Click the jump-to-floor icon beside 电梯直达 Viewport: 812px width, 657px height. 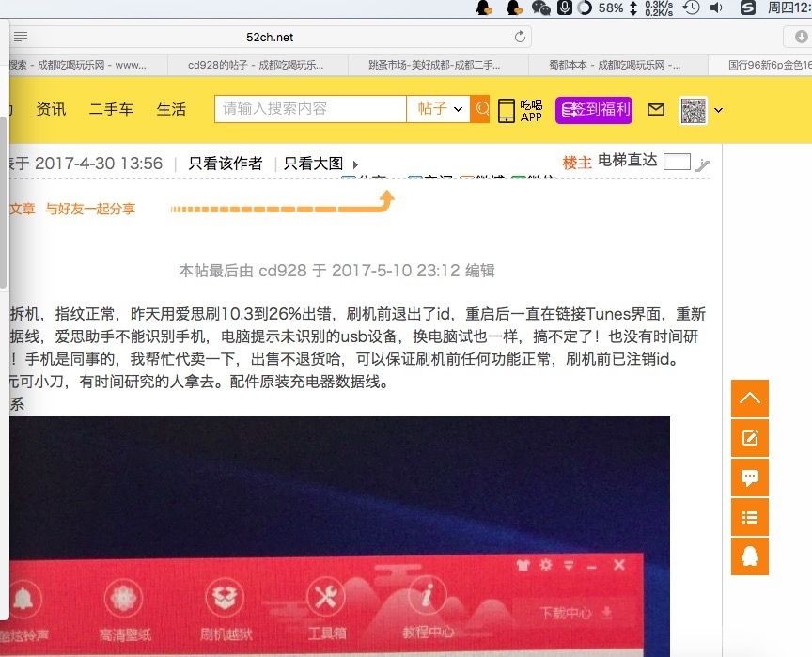pos(702,164)
